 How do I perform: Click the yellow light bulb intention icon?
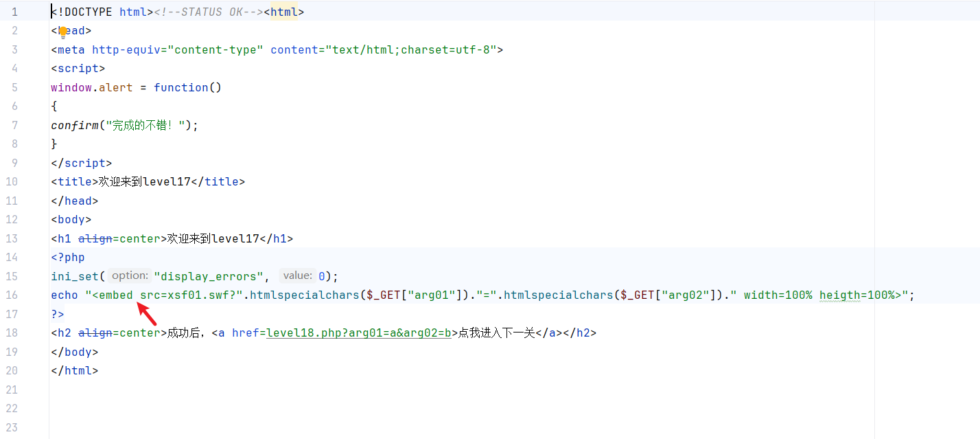[63, 32]
